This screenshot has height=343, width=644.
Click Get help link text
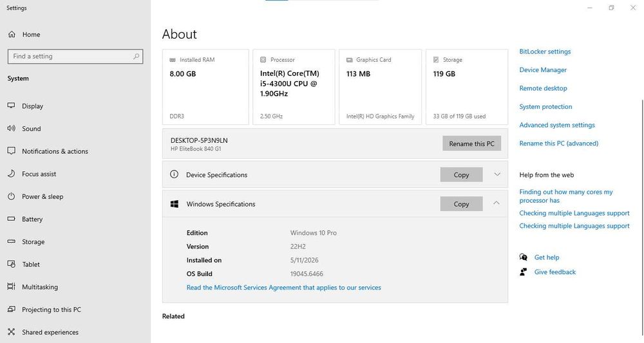547,257
